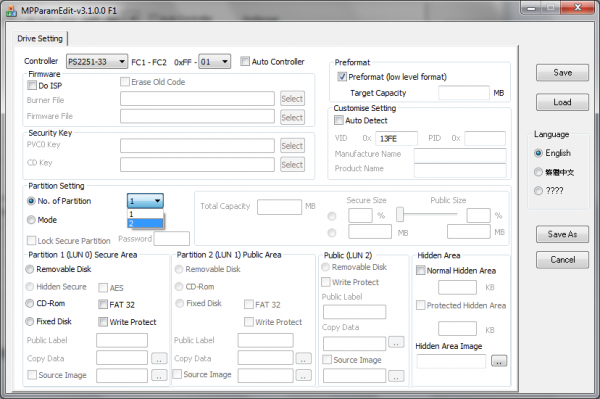600x399 pixels.
Task: Minimize the MPParamEdit window
Action: tap(531, 8)
